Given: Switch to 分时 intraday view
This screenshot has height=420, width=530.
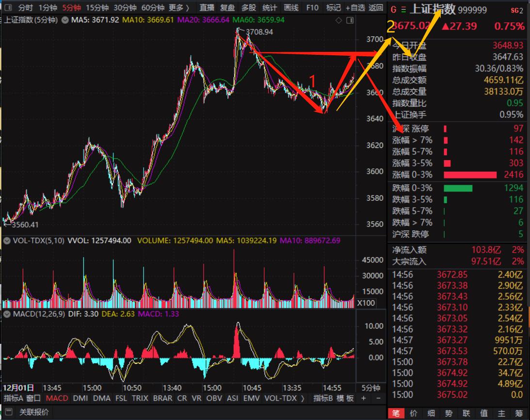Looking at the screenshot, I should coord(25,7).
